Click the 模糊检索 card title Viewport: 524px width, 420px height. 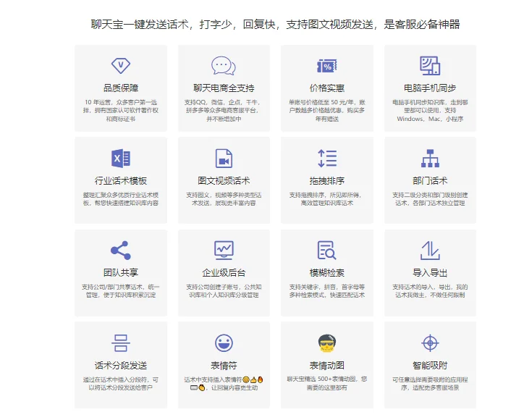click(327, 273)
